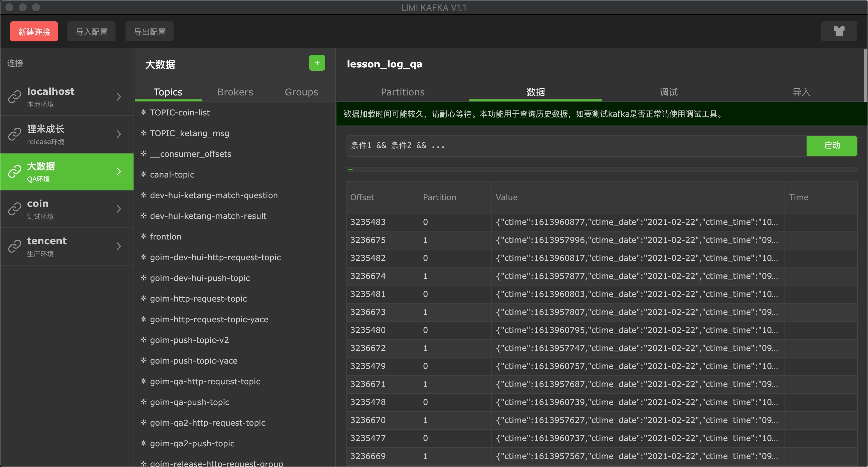868x467 pixels.
Task: Click the data loading progress bar
Action: tap(602, 169)
